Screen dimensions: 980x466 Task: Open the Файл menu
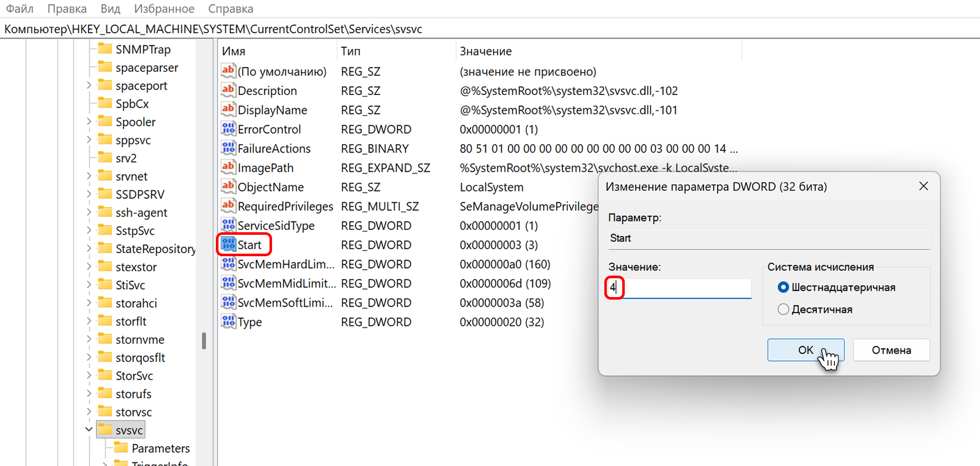19,9
